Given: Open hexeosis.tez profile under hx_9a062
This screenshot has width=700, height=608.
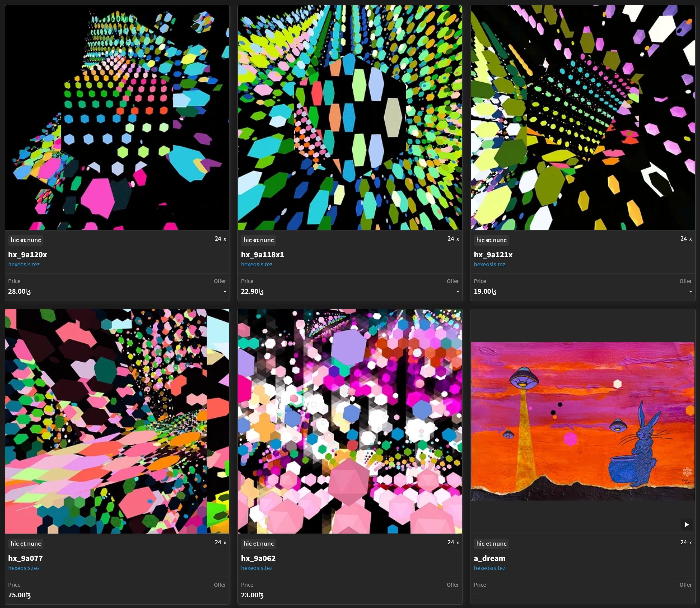Looking at the screenshot, I should coord(257,568).
